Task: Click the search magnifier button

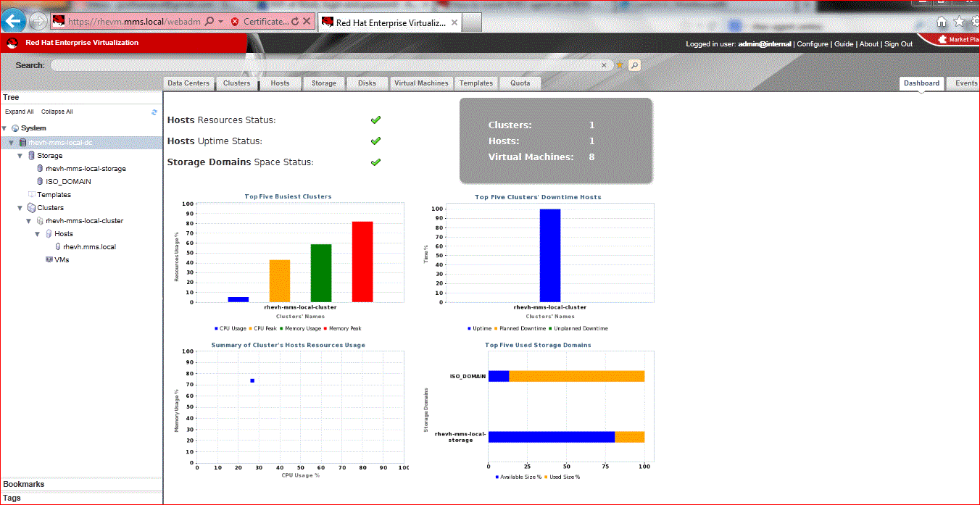Action: click(x=634, y=65)
